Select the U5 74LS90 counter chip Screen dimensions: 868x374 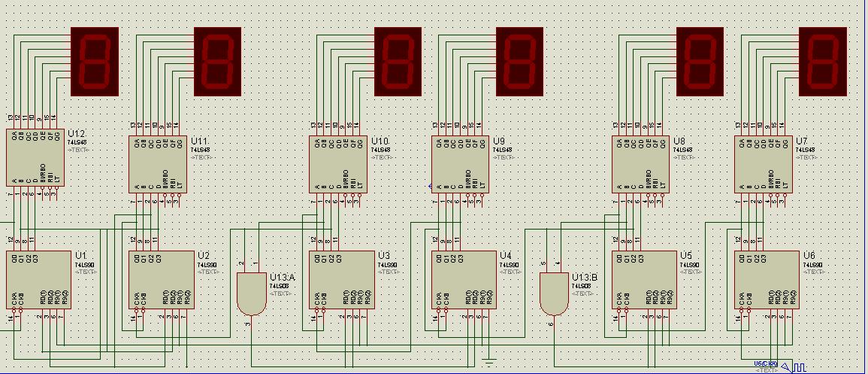(x=645, y=280)
